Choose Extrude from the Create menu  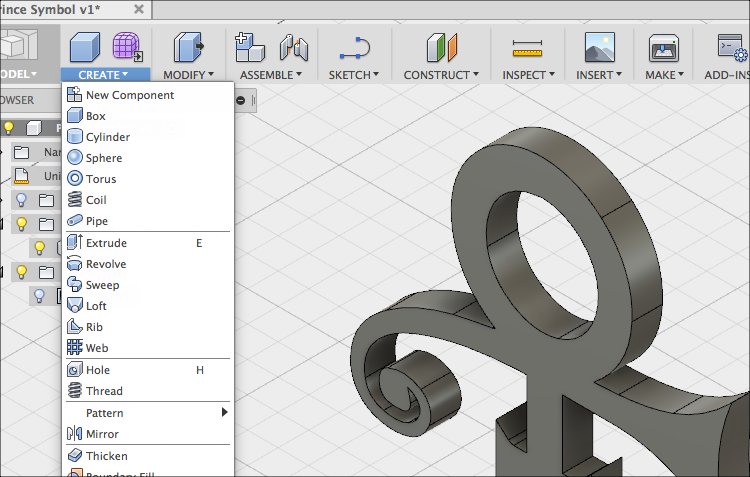(x=106, y=243)
